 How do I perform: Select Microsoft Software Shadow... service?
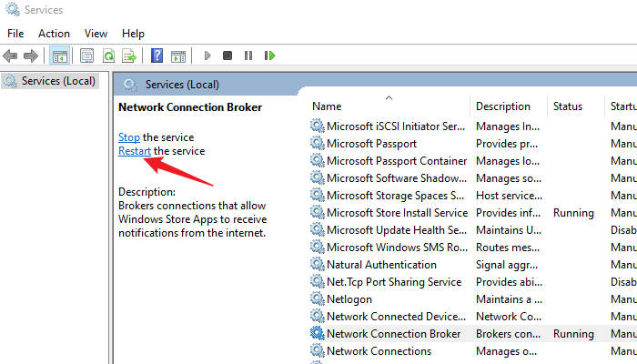tap(397, 178)
